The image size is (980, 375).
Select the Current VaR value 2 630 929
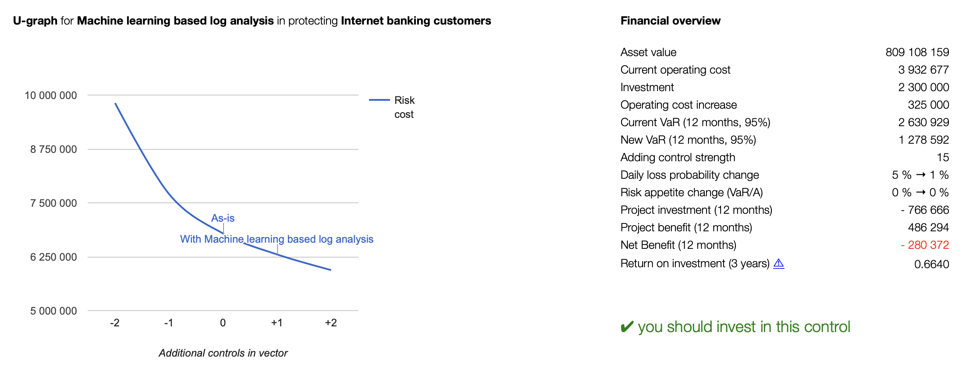(923, 122)
